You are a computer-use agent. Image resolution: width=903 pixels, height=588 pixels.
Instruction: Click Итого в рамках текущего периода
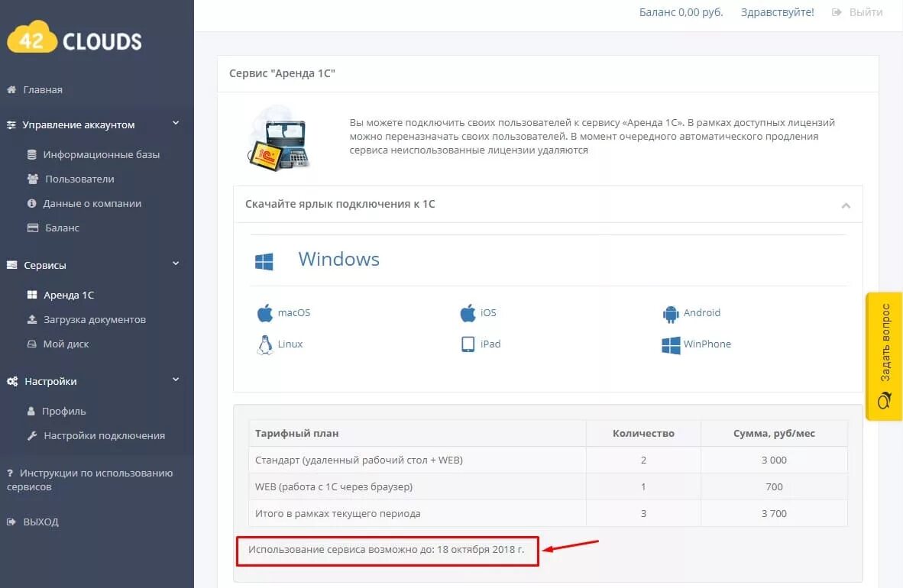coord(338,514)
